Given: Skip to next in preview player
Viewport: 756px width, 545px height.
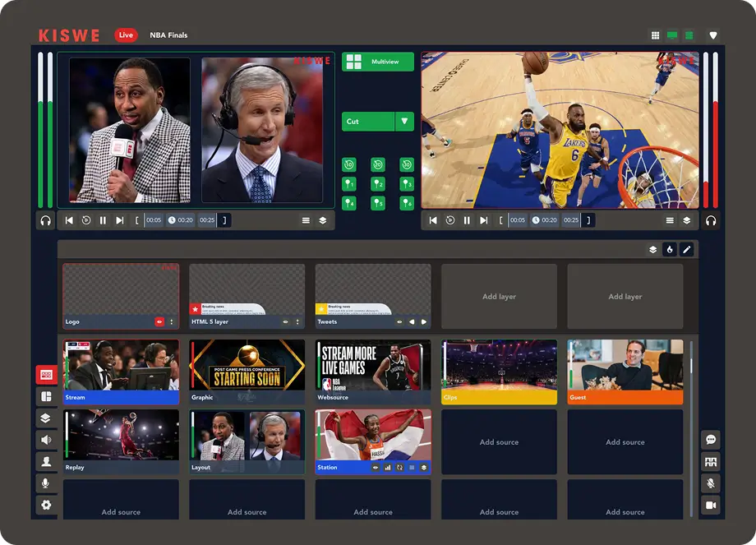Looking at the screenshot, I should [x=120, y=220].
